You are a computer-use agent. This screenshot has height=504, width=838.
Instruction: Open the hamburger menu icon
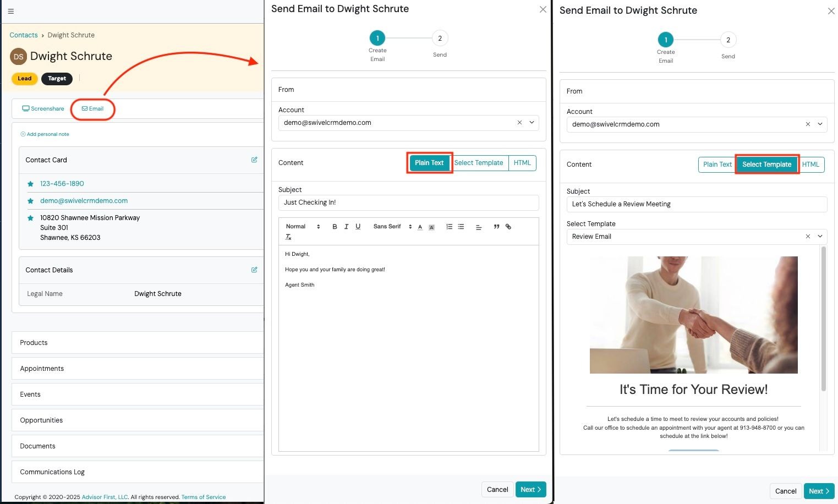[x=11, y=11]
